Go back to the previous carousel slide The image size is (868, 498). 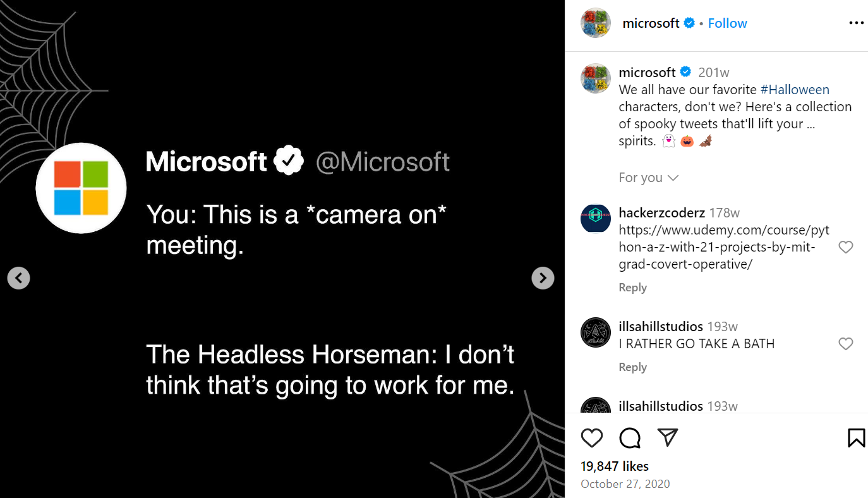coord(19,278)
